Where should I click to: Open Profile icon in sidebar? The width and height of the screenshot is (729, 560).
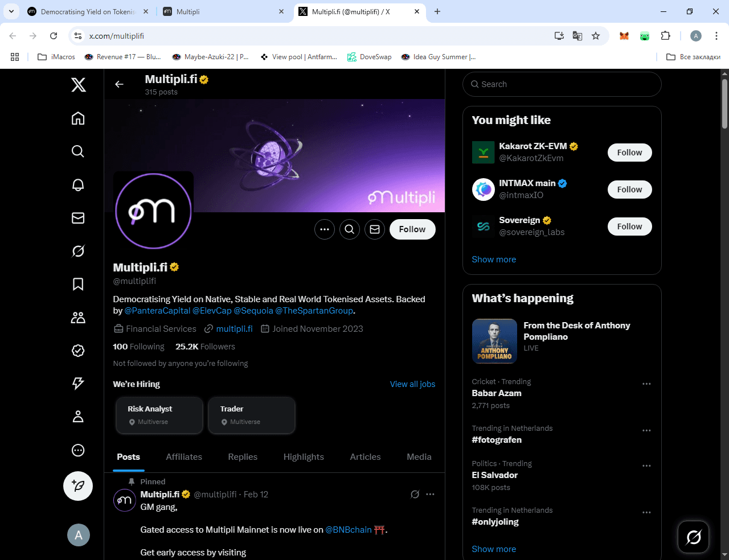pos(78,417)
